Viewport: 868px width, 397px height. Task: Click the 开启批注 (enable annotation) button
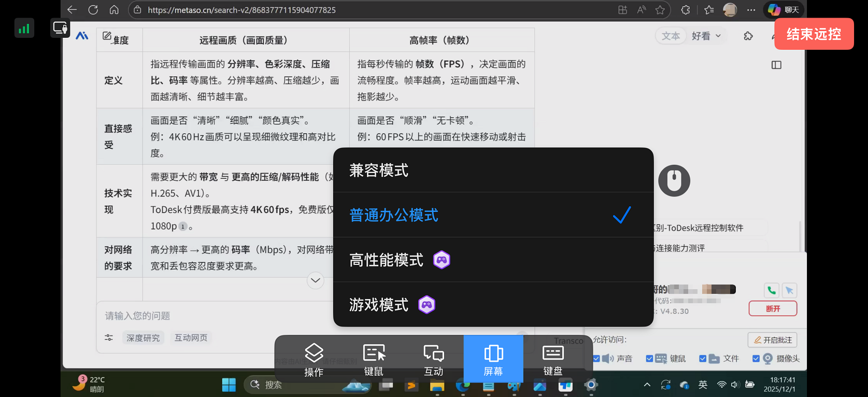(x=773, y=340)
